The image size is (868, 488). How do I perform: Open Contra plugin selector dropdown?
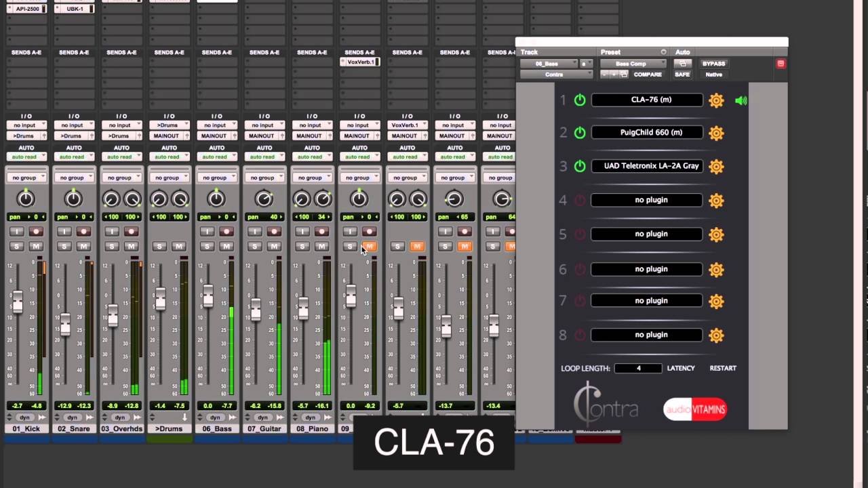[x=556, y=75]
